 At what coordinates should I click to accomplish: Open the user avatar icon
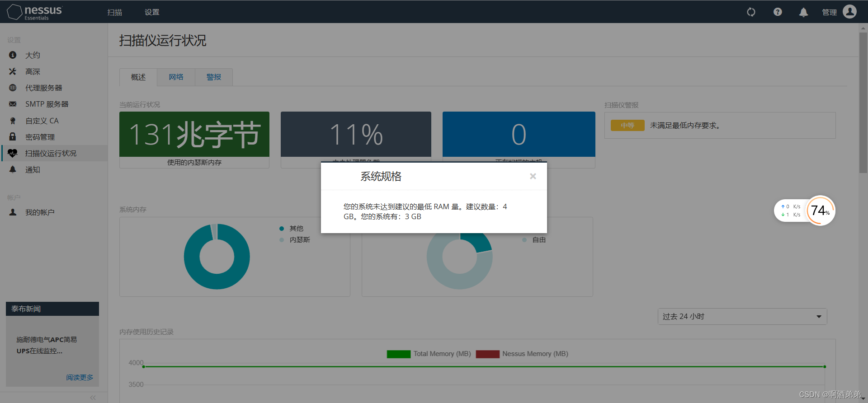[849, 12]
